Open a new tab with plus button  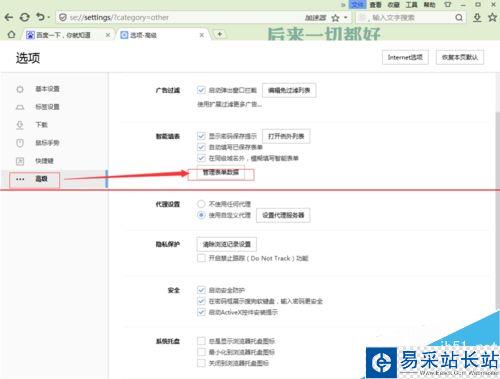click(x=220, y=34)
